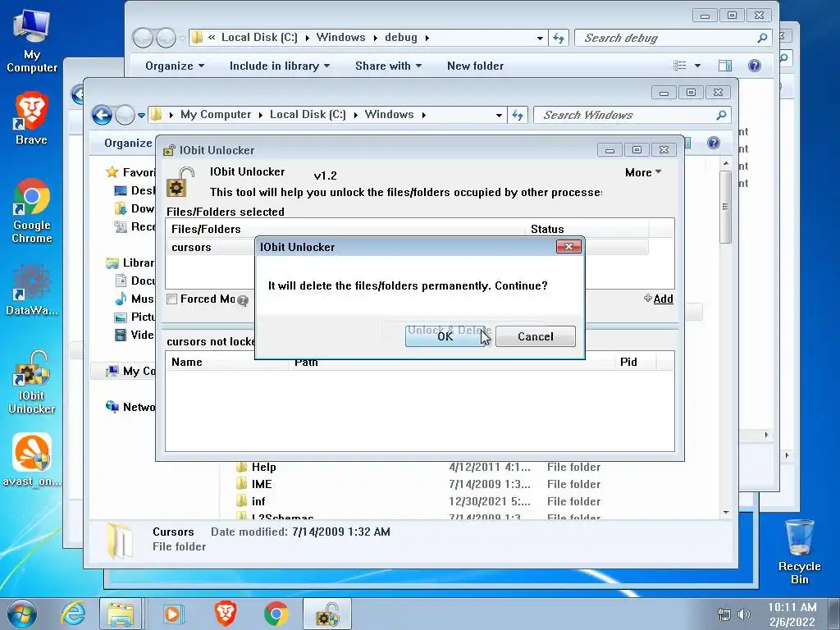
Task: Click the volume speaker tray icon
Action: pos(744,614)
